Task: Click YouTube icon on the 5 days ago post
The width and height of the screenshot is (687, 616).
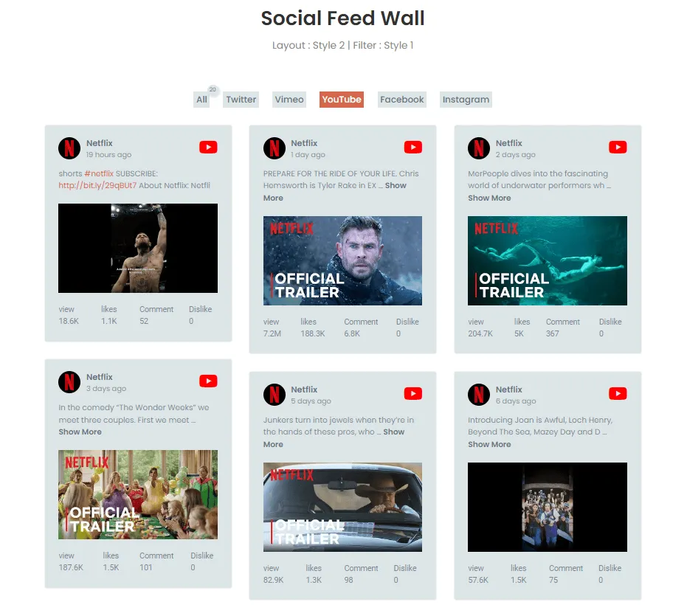Action: pos(412,393)
